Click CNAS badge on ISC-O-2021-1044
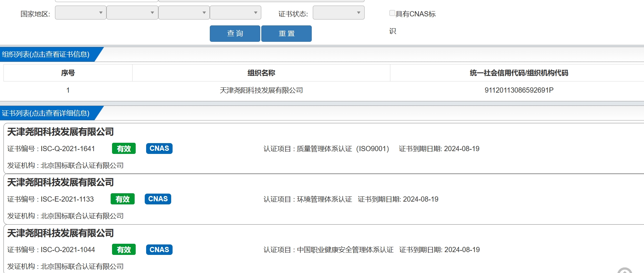Viewport: 644px width, 273px height. 159,250
